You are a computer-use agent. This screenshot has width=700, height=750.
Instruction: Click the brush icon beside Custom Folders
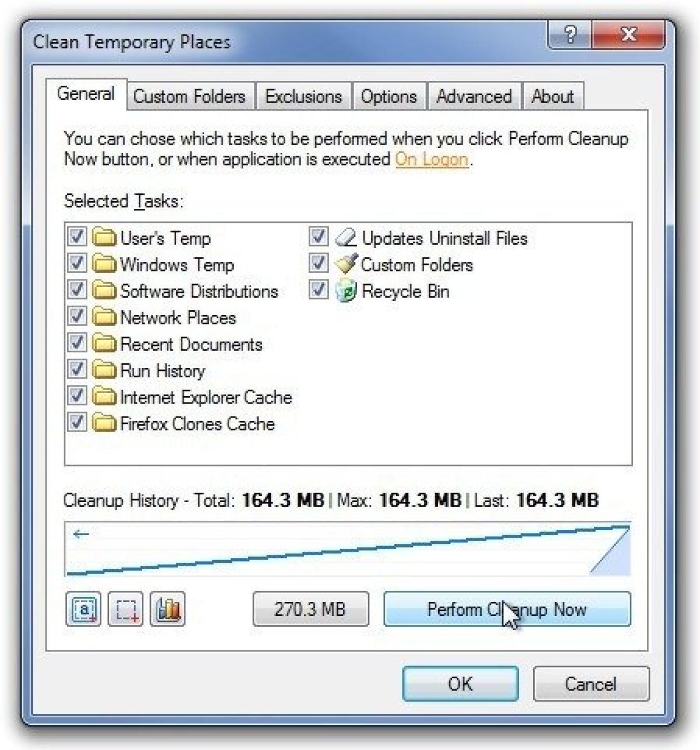click(x=346, y=264)
